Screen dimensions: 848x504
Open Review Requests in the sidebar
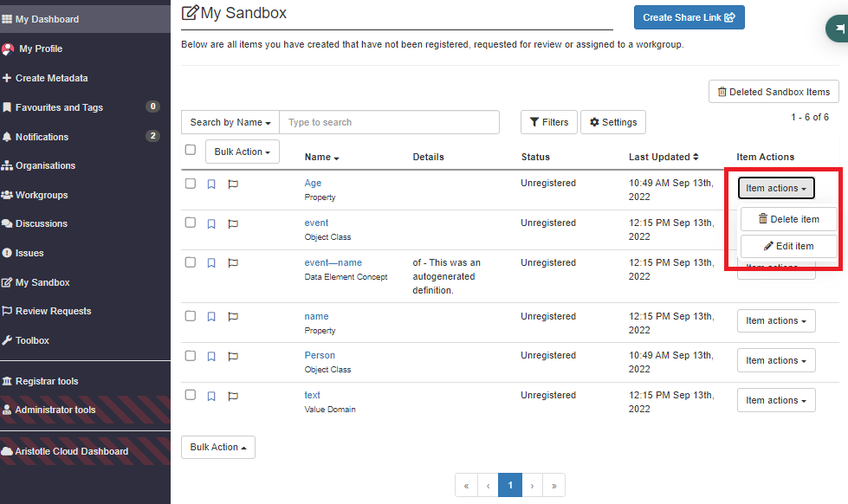(53, 311)
